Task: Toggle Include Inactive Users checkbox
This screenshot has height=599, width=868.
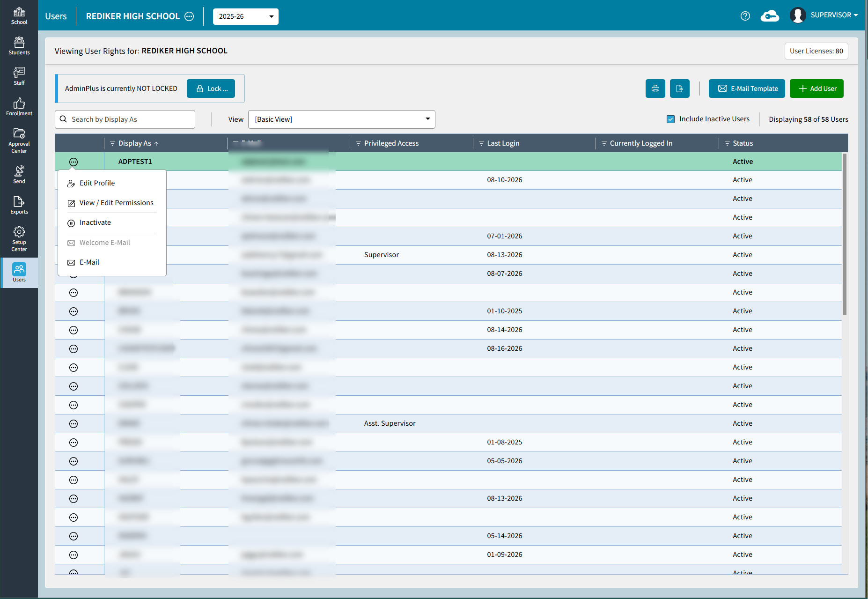Action: [671, 119]
